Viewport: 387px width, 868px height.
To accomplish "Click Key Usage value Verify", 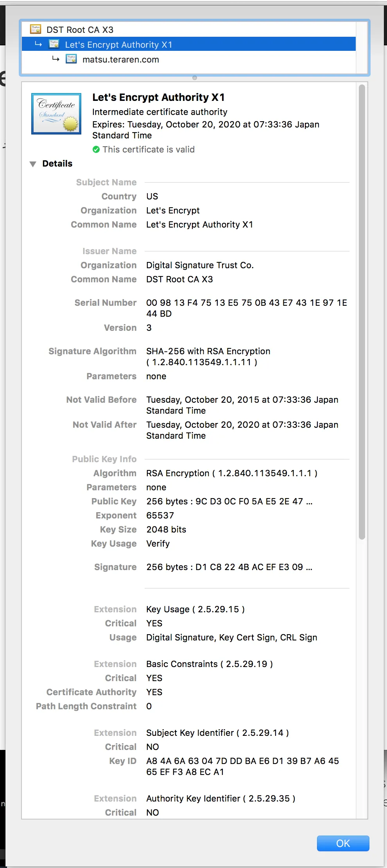I will (x=158, y=543).
